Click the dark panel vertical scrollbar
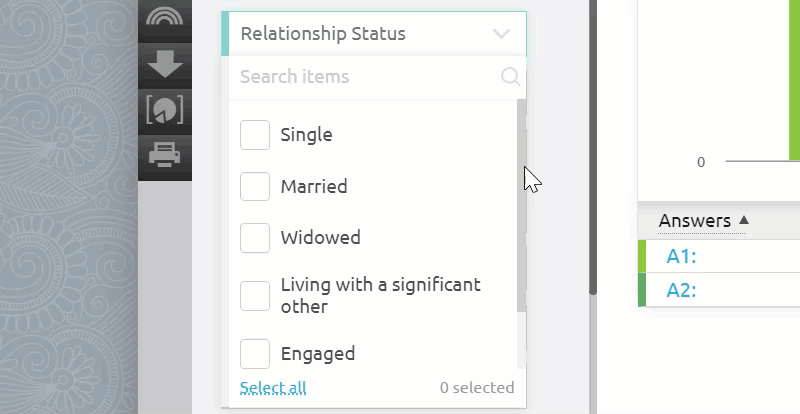The height and width of the screenshot is (414, 800). click(592, 147)
